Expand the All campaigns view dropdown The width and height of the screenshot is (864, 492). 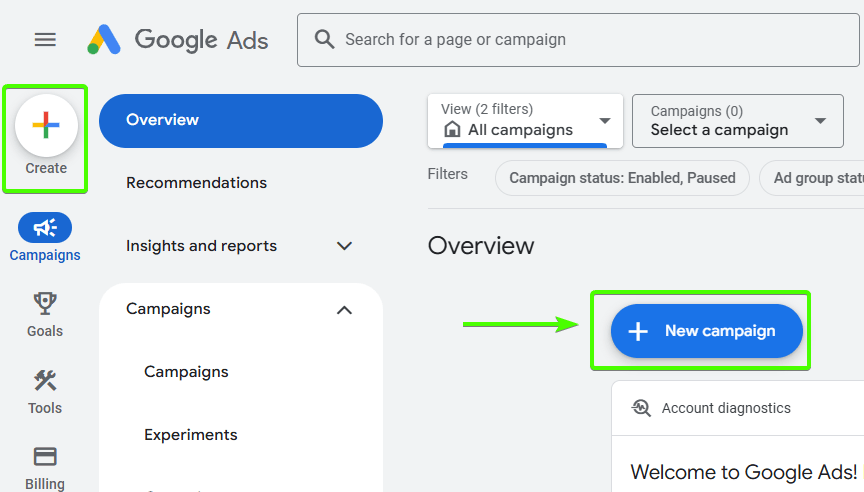point(605,121)
